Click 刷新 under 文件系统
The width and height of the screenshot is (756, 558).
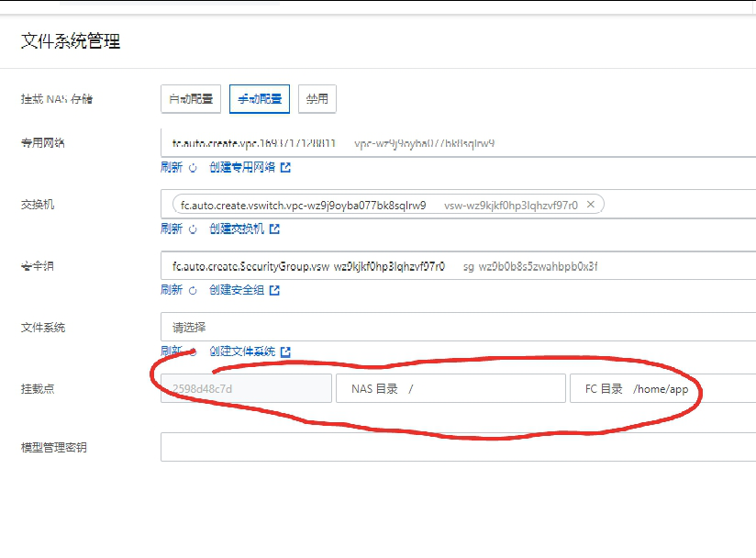click(172, 352)
